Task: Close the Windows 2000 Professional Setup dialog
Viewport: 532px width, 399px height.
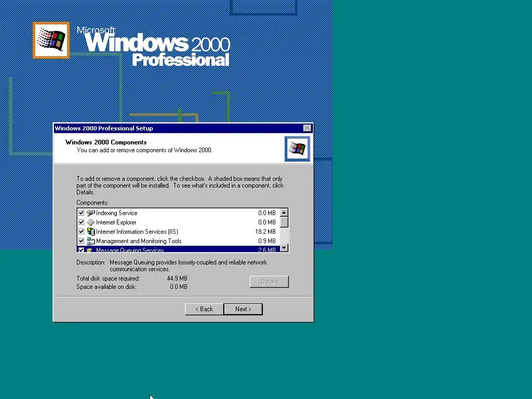Action: click(307, 128)
